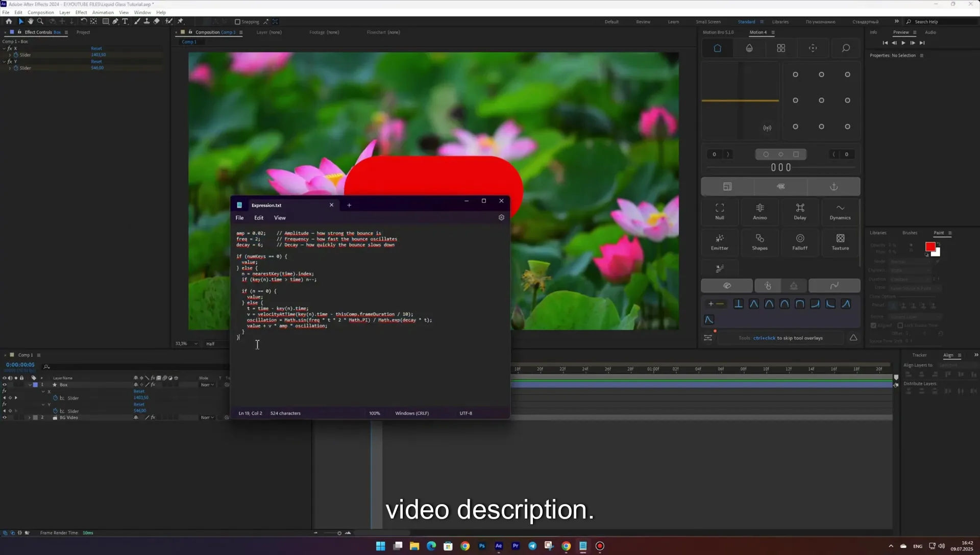The height and width of the screenshot is (555, 980).
Task: Click the Home icon in toolbar
Action: click(x=9, y=21)
